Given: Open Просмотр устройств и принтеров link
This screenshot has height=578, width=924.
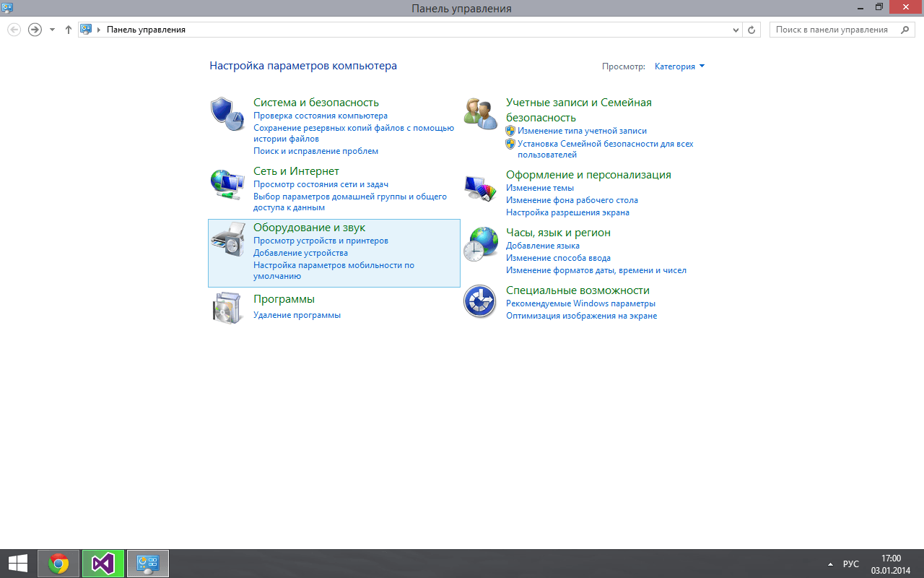Looking at the screenshot, I should coord(321,241).
